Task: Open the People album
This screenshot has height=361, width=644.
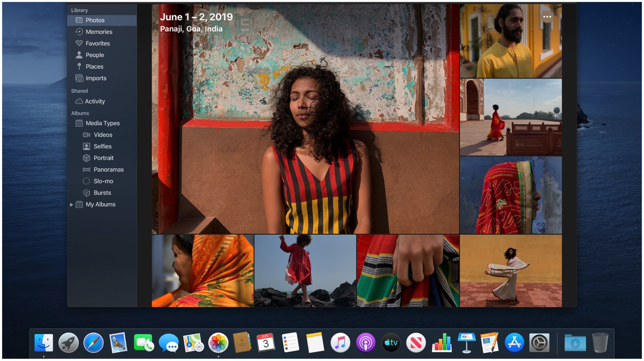Action: [x=94, y=55]
